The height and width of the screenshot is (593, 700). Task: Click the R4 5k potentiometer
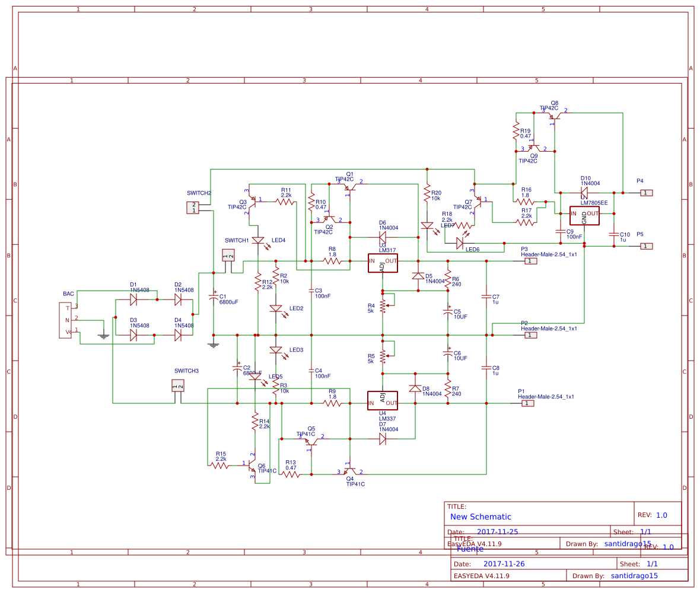point(383,307)
